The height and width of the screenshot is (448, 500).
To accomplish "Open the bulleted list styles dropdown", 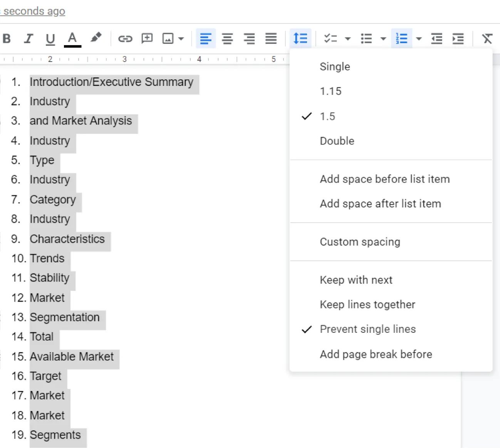I will click(383, 39).
